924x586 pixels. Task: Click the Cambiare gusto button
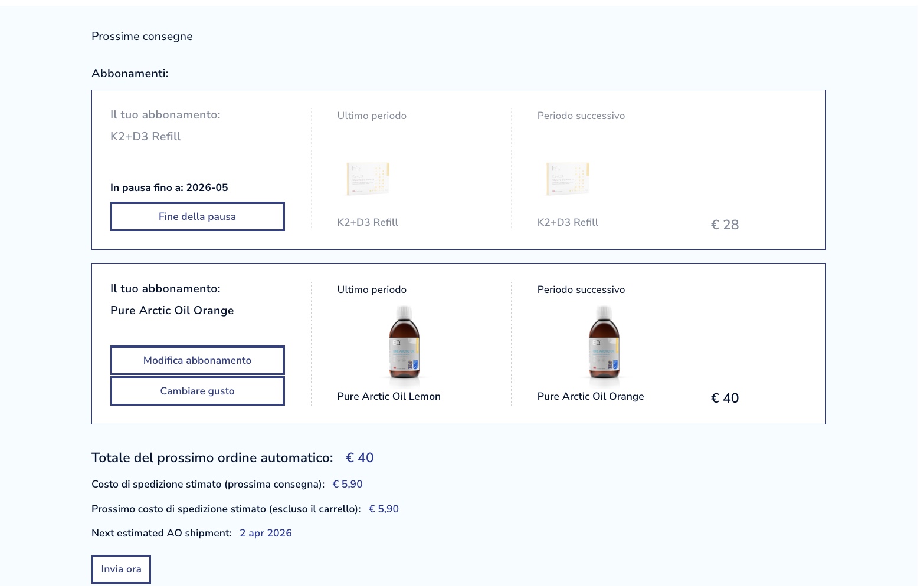pyautogui.click(x=197, y=391)
